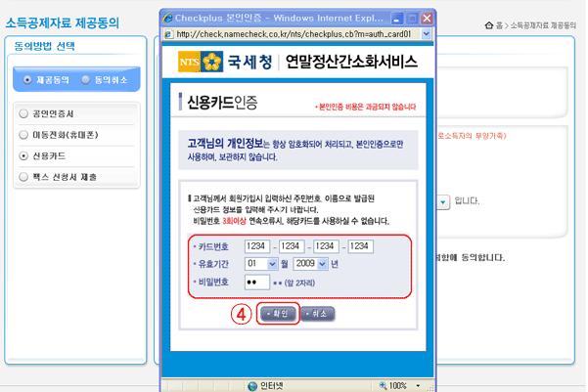Click the globe 인터넷 zone icon

click(252, 385)
